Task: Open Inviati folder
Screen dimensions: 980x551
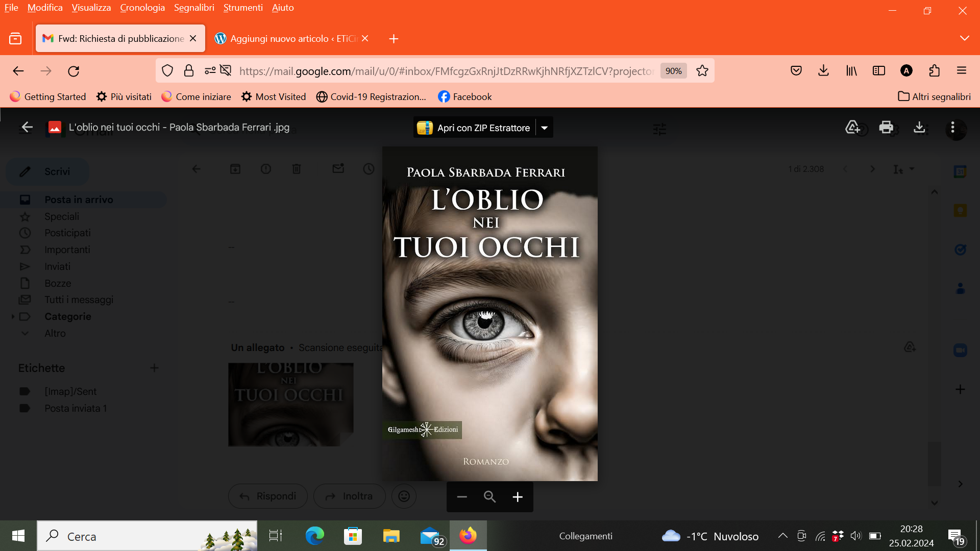Action: coord(58,267)
